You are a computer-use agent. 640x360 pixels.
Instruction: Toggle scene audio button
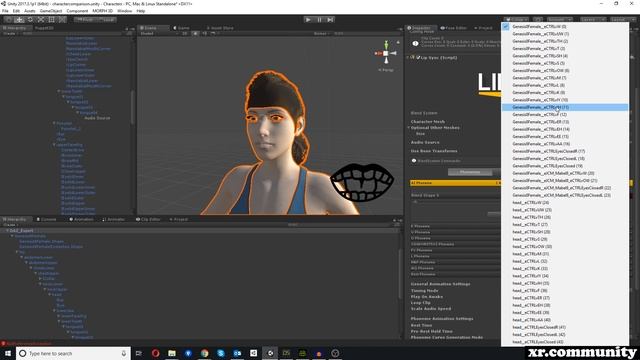tap(204, 33)
